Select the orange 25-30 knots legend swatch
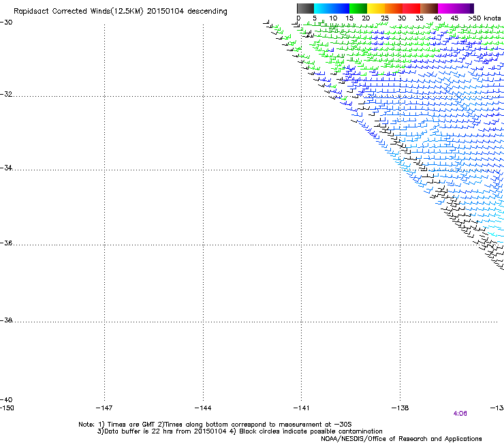Screen dimensions: 504x443 (x=394, y=8)
